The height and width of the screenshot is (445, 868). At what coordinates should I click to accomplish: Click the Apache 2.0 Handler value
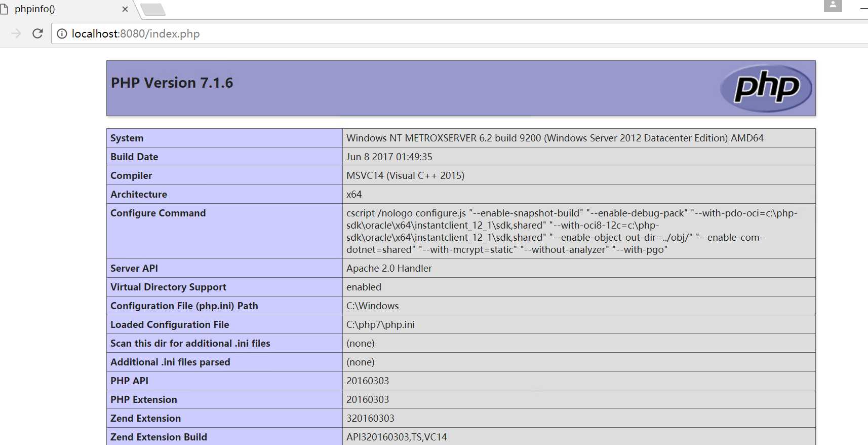pyautogui.click(x=389, y=268)
